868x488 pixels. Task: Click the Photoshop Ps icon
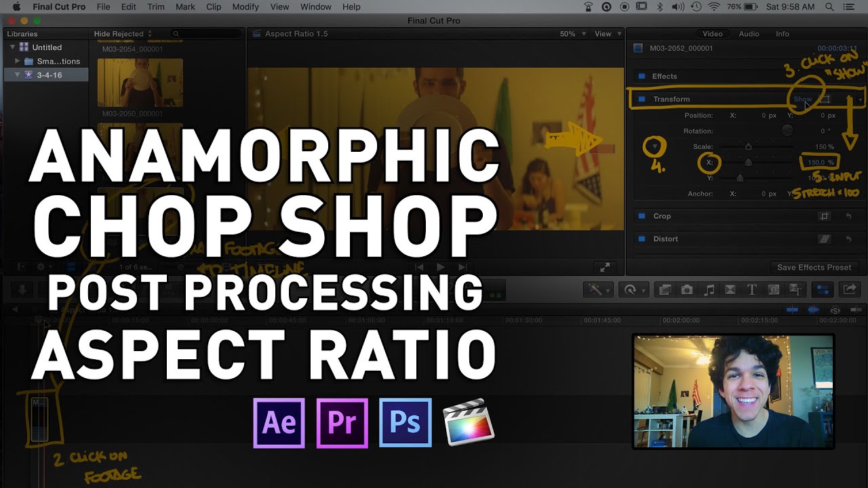(406, 423)
